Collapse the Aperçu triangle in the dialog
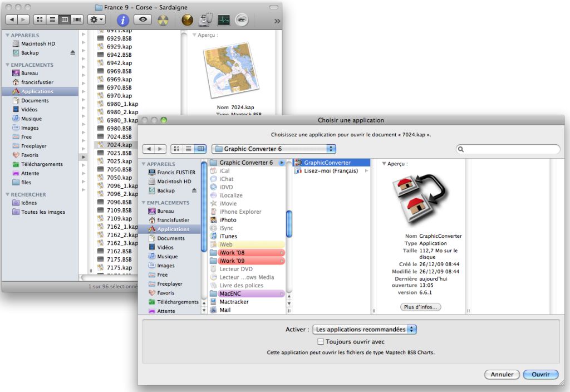570x392 pixels. [384, 164]
